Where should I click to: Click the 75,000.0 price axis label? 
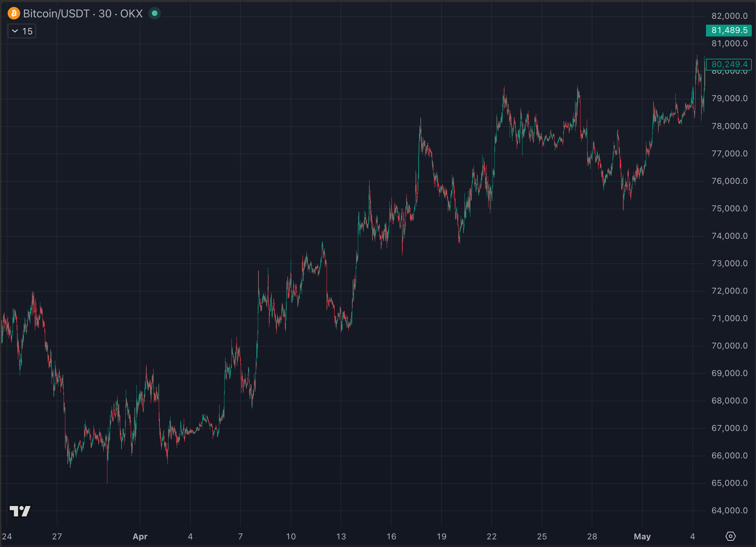730,209
